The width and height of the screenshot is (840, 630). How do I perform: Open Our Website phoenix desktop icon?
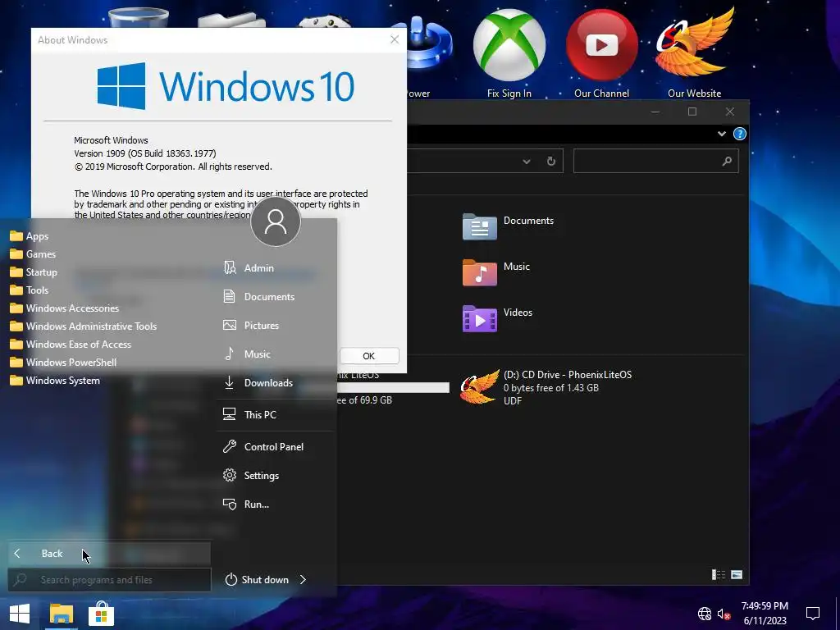pyautogui.click(x=694, y=53)
